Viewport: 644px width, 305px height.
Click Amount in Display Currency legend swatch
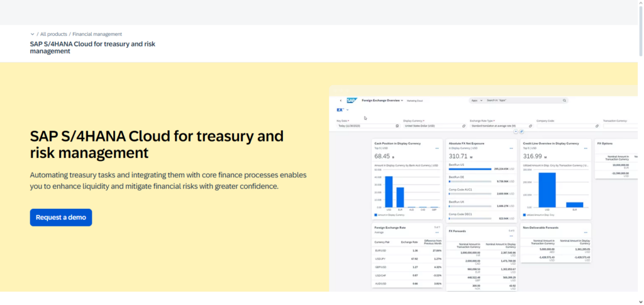click(375, 214)
